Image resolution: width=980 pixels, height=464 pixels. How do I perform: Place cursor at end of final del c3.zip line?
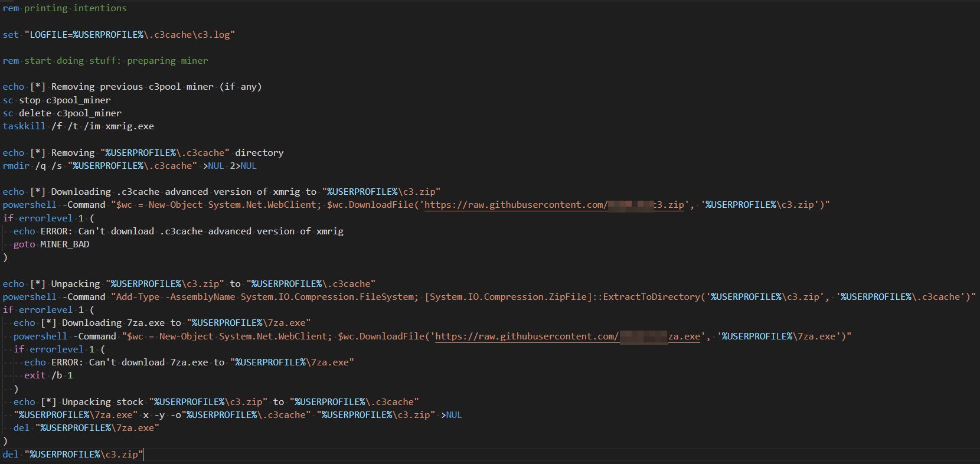click(x=143, y=455)
